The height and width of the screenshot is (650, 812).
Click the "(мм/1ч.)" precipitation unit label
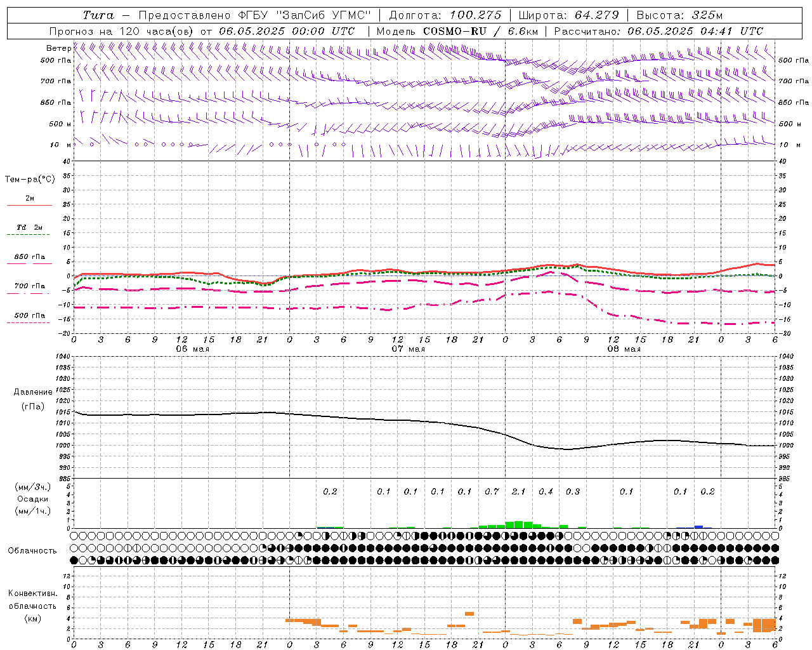tap(32, 511)
